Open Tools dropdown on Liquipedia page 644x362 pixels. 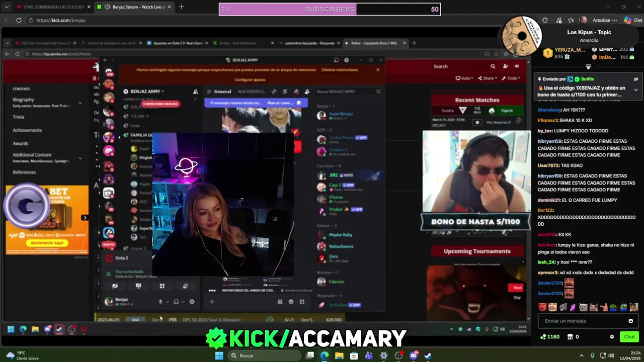click(511, 78)
